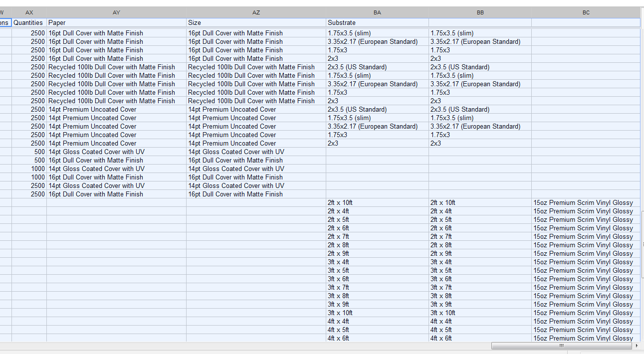Select Size cell of 14pt Premium Uncoated 1.75x3 row
This screenshot has height=354, width=644.
tap(256, 135)
